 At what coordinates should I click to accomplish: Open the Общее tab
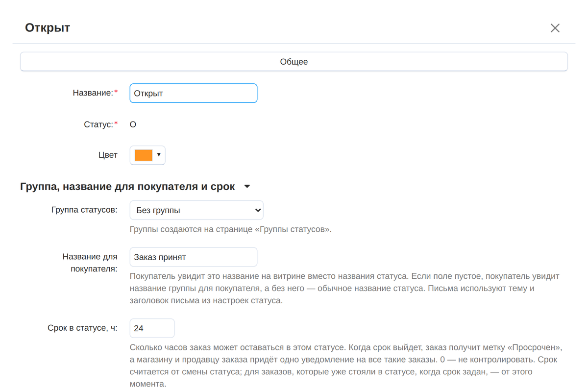(x=294, y=62)
